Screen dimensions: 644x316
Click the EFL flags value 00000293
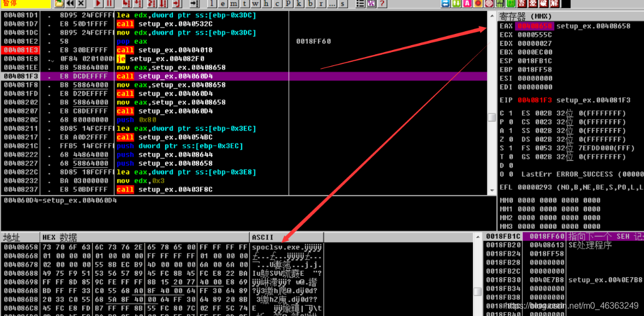coord(534,187)
